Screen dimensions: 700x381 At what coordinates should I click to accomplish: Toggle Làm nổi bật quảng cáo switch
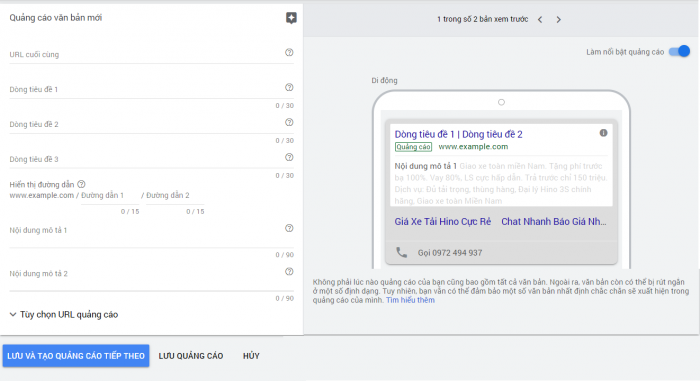(679, 52)
